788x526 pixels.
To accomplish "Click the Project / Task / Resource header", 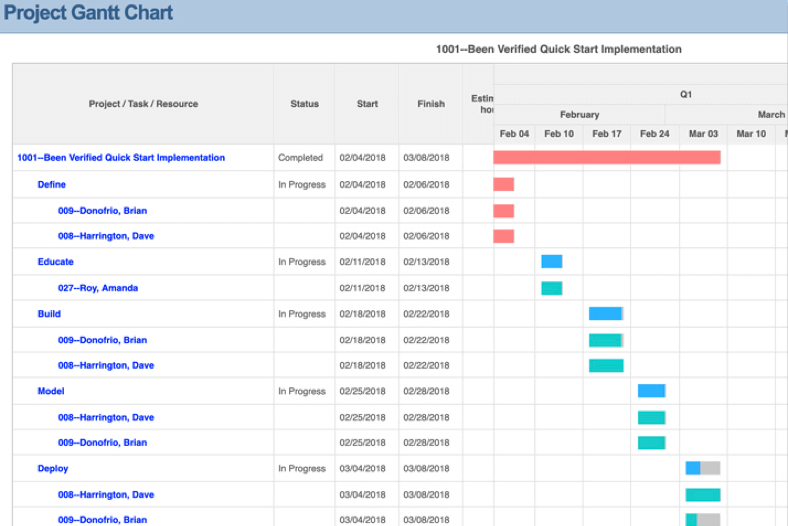I will click(x=143, y=104).
